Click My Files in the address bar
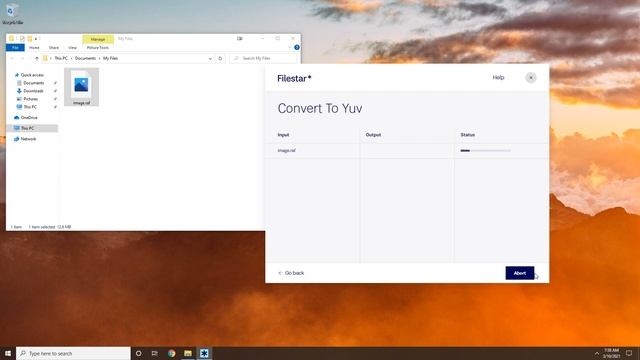This screenshot has width=640, height=360. (110, 58)
